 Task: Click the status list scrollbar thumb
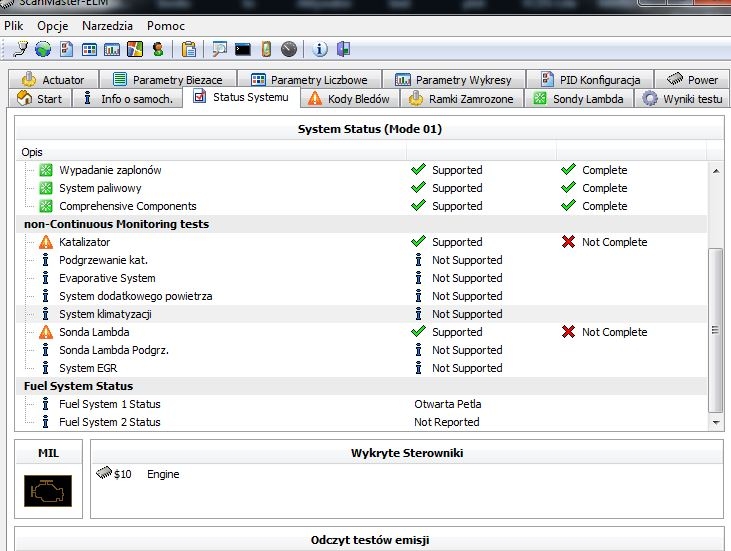point(716,331)
